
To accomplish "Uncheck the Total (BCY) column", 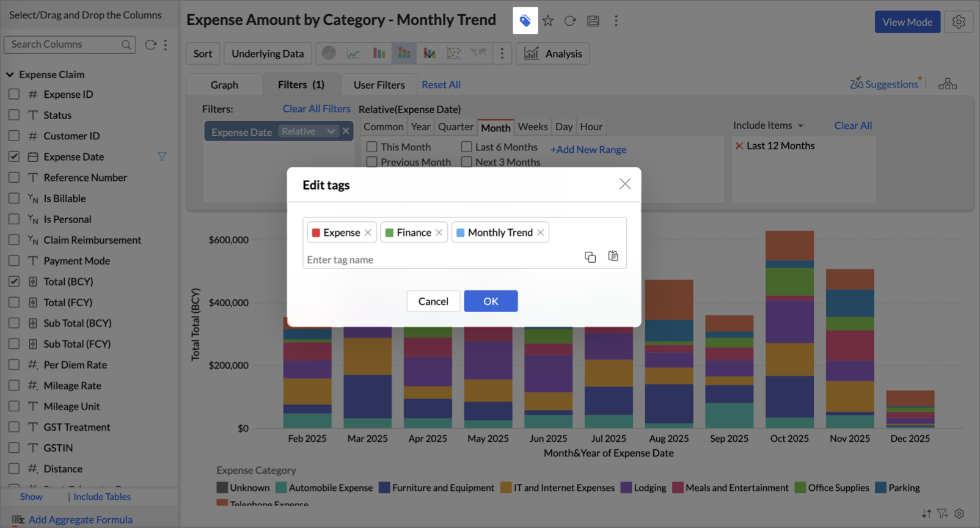I will click(14, 282).
